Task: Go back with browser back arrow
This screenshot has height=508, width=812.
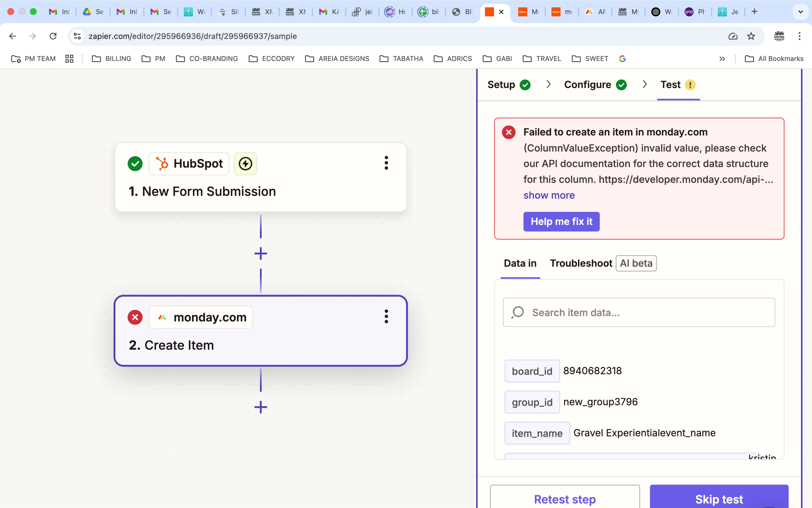Action: (x=12, y=36)
